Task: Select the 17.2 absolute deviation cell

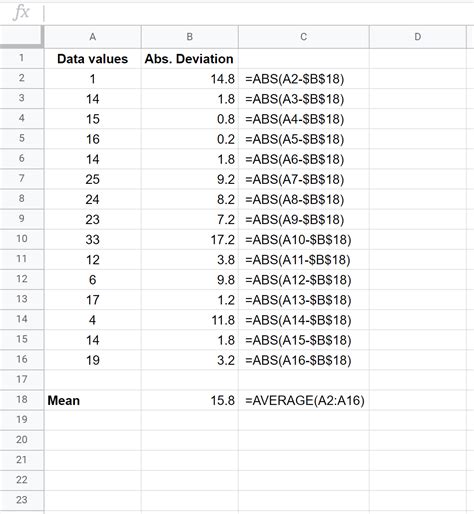Action: click(190, 239)
